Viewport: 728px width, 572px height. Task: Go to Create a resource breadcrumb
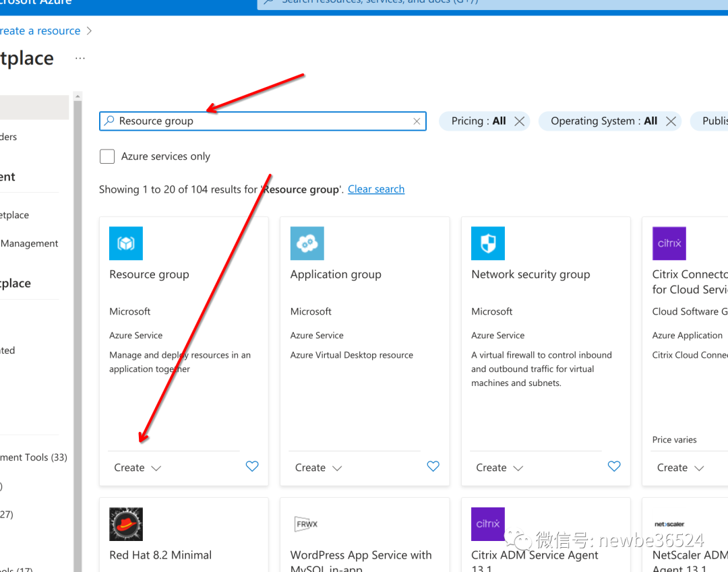40,30
